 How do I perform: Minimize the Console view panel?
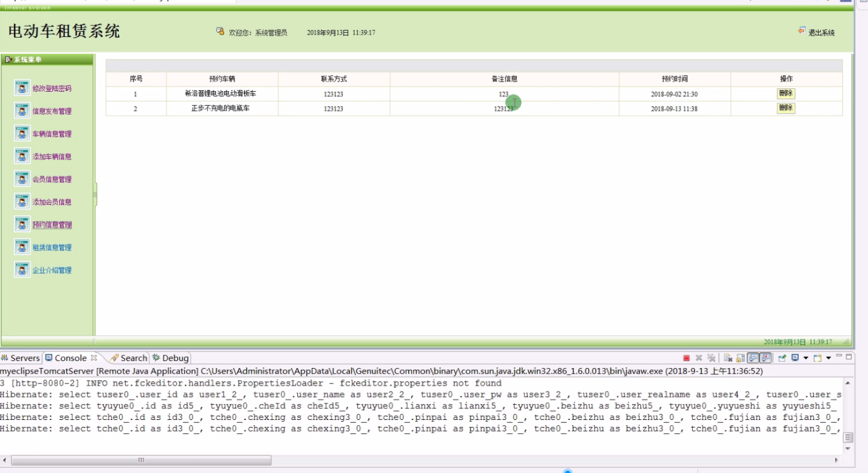pyautogui.click(x=839, y=356)
